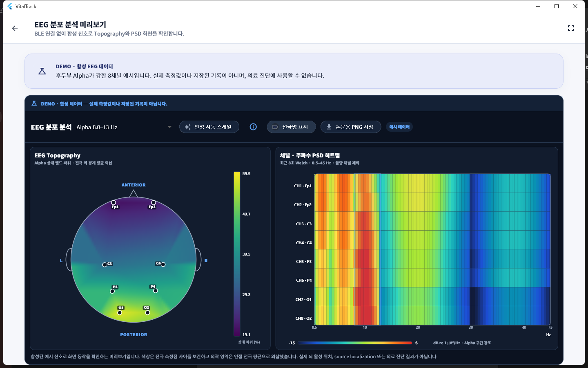Image resolution: width=588 pixels, height=368 pixels.
Task: Minimize the VitalTrack window
Action: (538, 6)
